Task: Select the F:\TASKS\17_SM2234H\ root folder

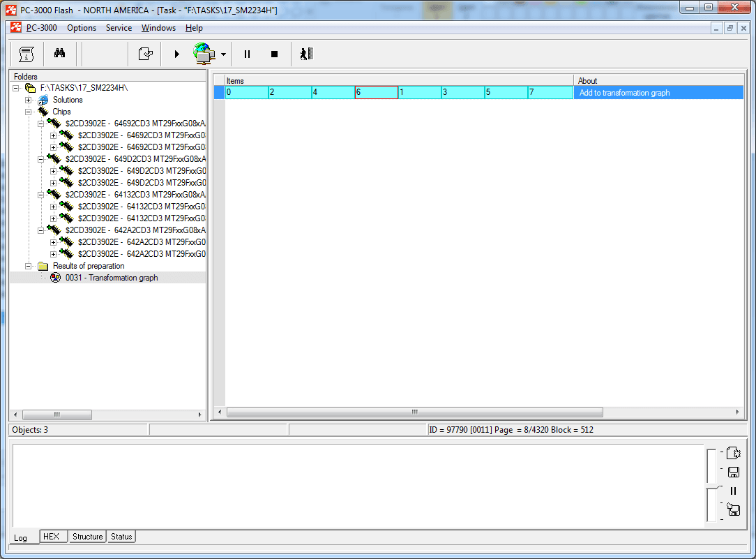Action: [x=84, y=88]
